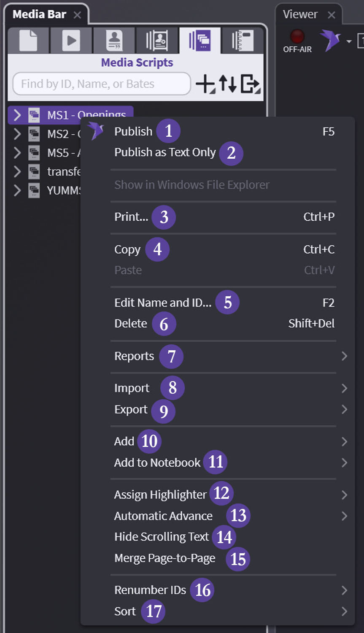Select Edit Name and ID from menu
The image size is (364, 633).
[163, 303]
